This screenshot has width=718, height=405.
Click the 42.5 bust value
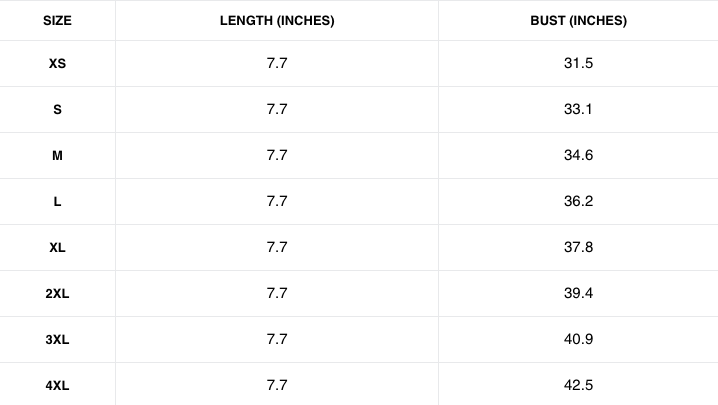[x=578, y=385]
